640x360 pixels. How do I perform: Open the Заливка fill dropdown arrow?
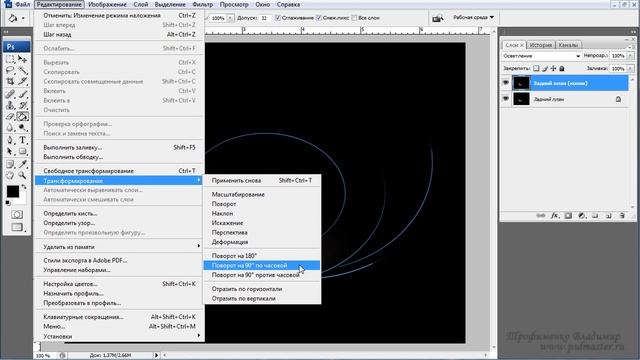(x=630, y=69)
